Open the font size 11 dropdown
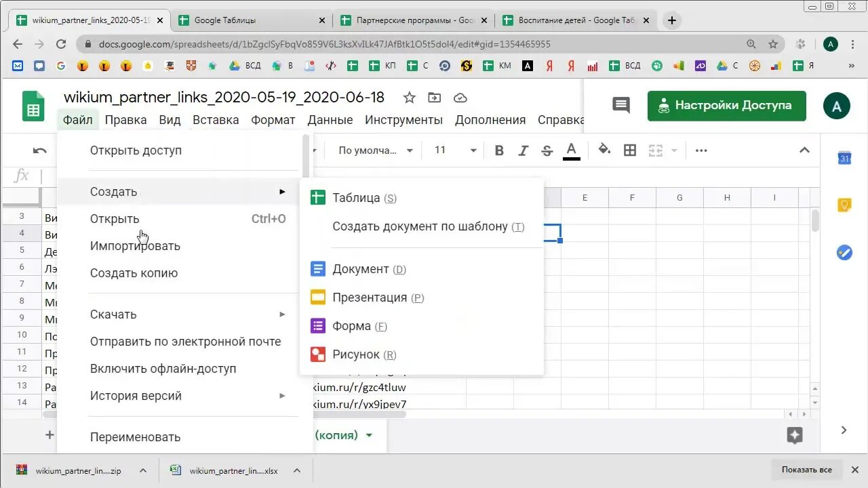Viewport: 868px width, 488px height. [x=455, y=150]
